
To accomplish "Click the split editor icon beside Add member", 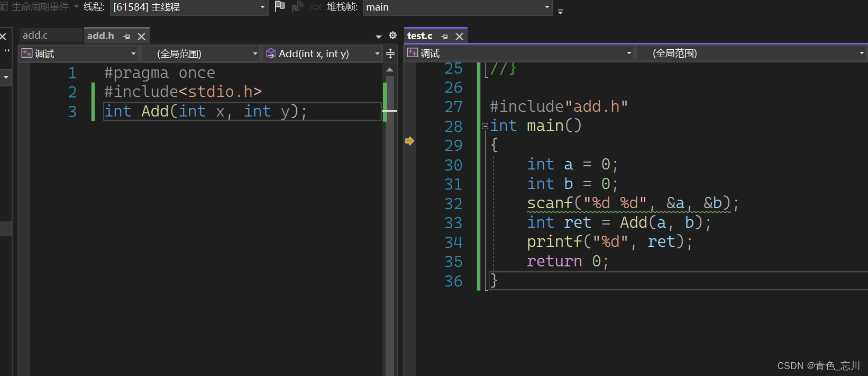I will 390,53.
